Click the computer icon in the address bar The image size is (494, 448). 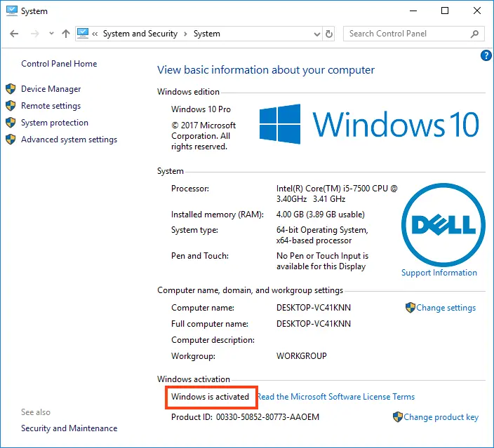point(83,34)
